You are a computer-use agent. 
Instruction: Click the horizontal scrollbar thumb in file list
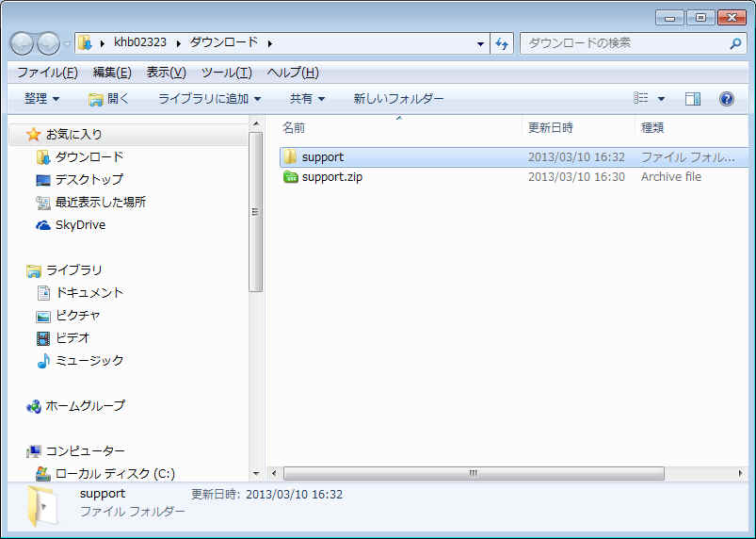tap(474, 473)
